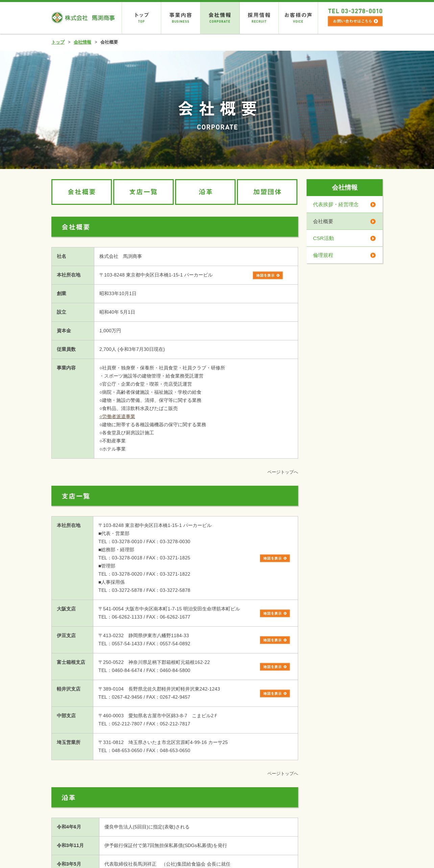Click arrow icon beside sidebar 会社概要
The width and height of the screenshot is (434, 868).
(x=373, y=221)
